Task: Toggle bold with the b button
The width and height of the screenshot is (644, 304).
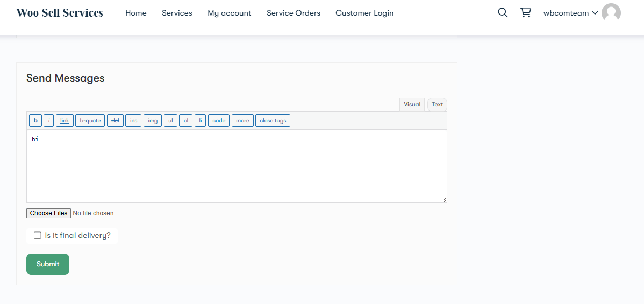Action: (x=35, y=121)
